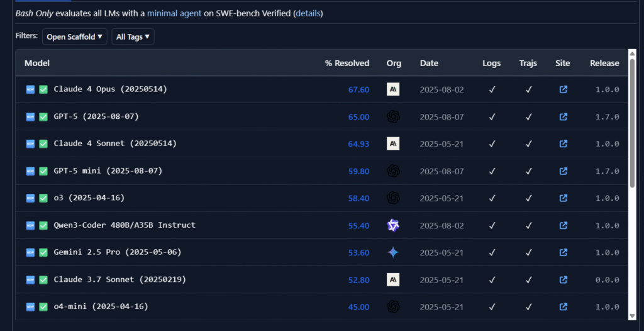Click the 67.60 resolved score
The width and height of the screenshot is (644, 331).
click(359, 89)
